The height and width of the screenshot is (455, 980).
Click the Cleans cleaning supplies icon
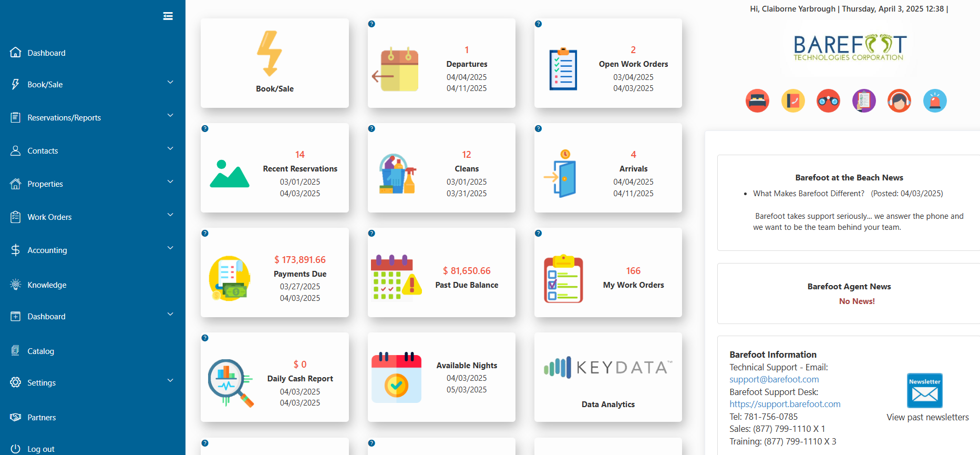pyautogui.click(x=397, y=174)
